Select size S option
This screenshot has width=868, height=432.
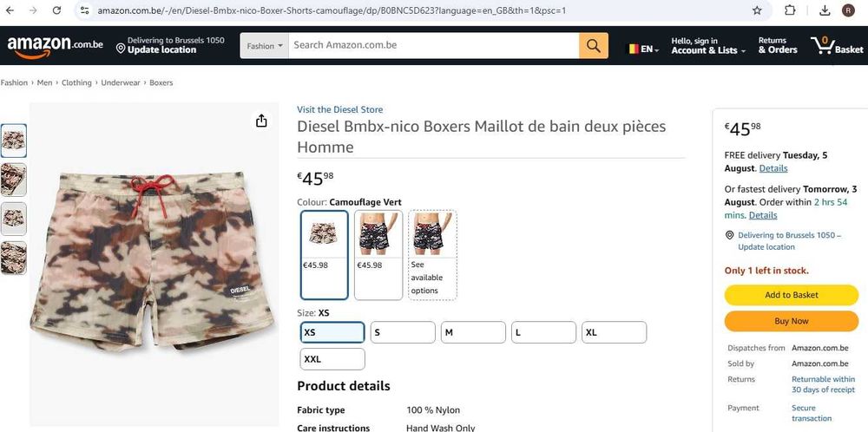click(403, 332)
